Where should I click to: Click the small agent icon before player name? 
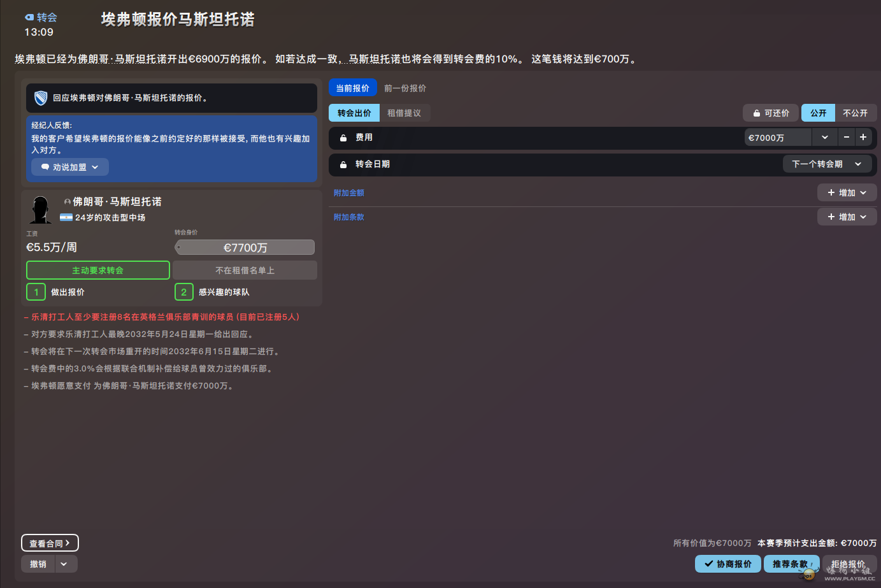(68, 202)
